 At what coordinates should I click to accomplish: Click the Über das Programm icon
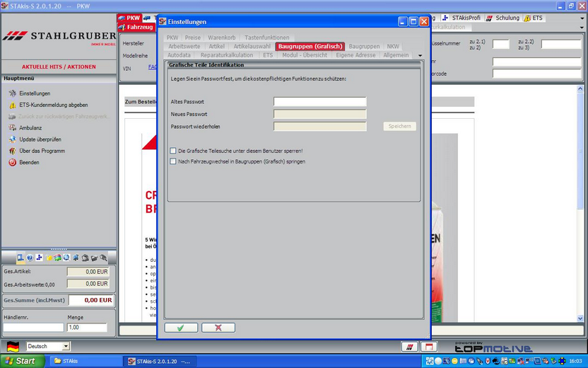pyautogui.click(x=13, y=151)
